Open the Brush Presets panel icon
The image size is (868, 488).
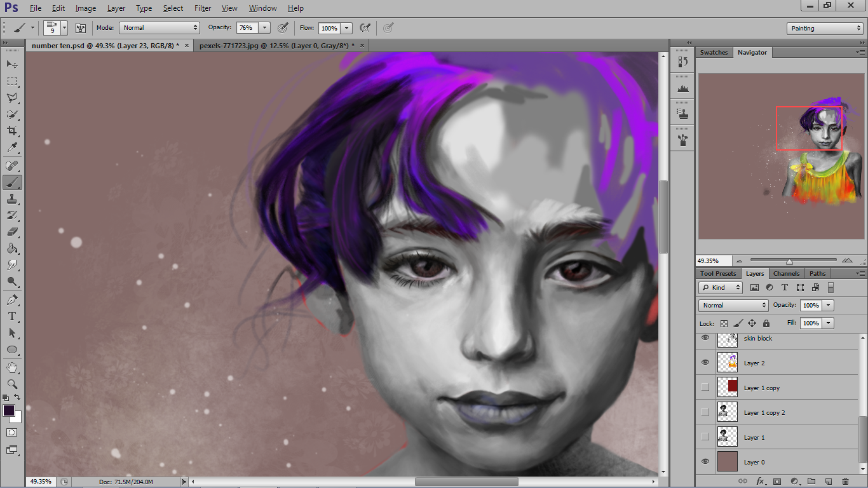(683, 140)
